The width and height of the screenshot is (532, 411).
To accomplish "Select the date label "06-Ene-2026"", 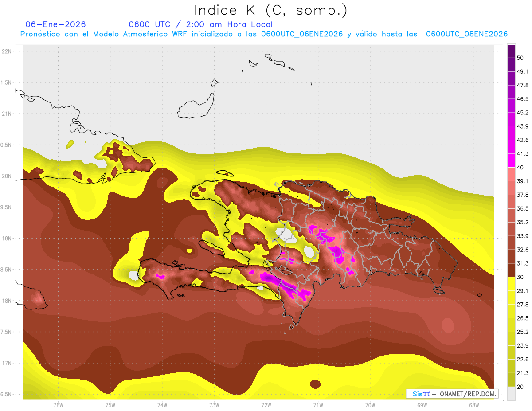I will click(56, 24).
